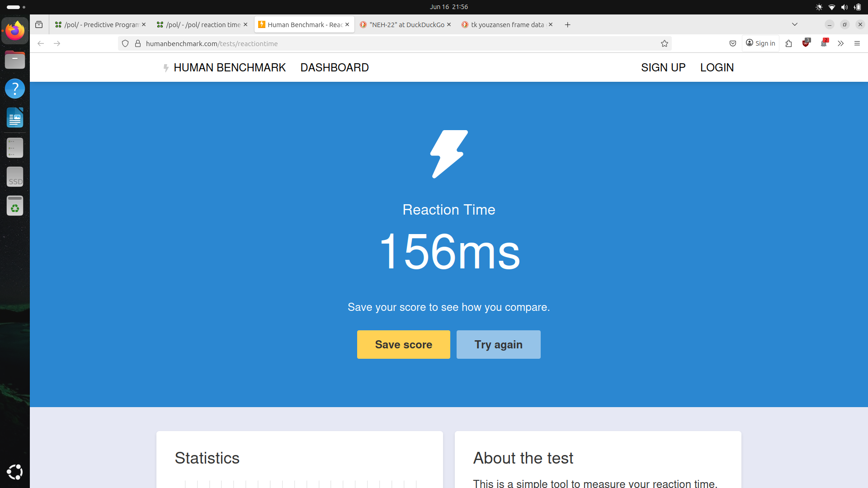Click the Firefox Sign in button

760,43
